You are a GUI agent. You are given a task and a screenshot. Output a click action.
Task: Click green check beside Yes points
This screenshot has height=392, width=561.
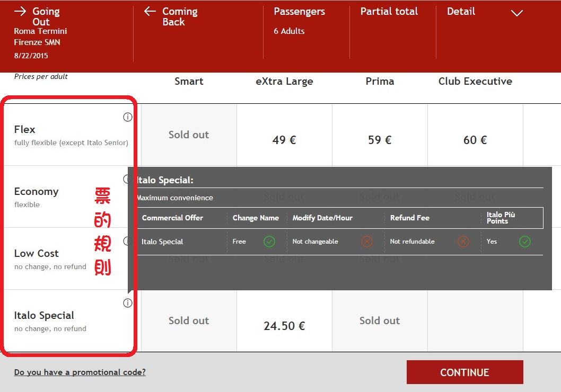click(525, 242)
